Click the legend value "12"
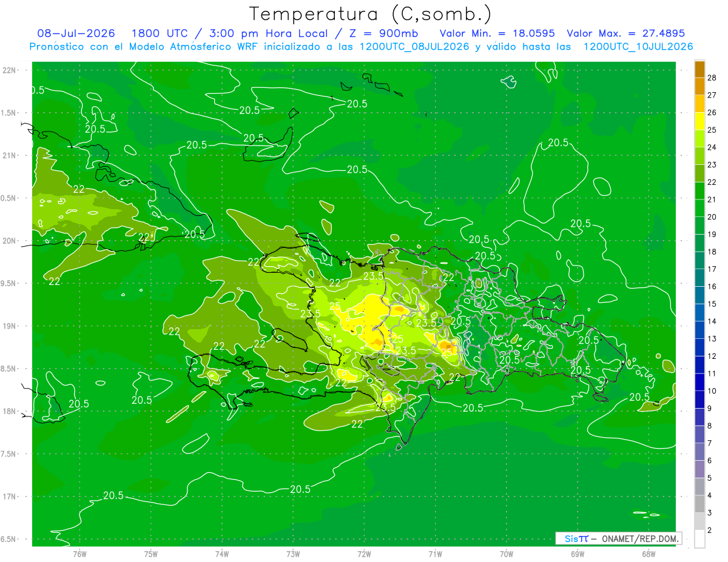The image size is (728, 562). (x=712, y=356)
